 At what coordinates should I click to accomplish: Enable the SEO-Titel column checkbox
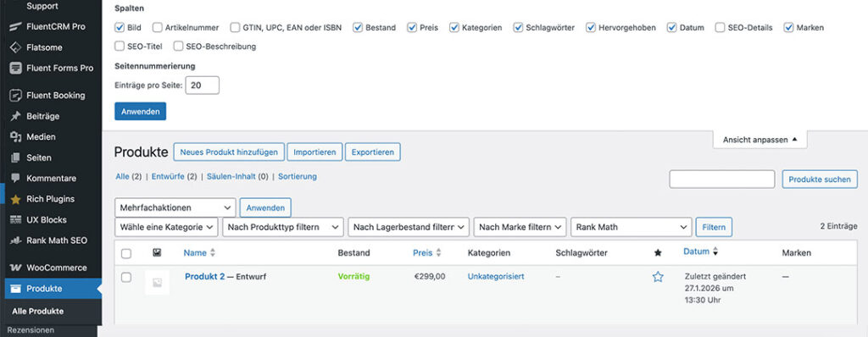click(x=119, y=47)
